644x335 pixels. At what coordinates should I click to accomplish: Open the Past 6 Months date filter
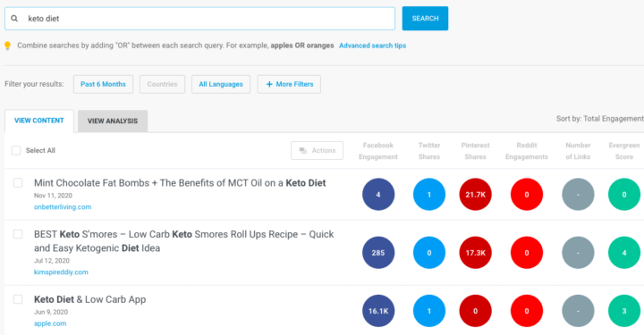click(x=103, y=84)
